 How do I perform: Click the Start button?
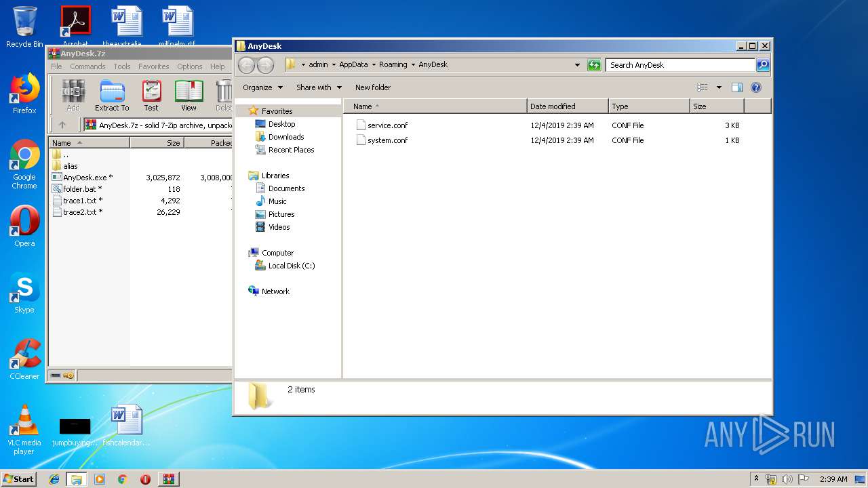(18, 479)
